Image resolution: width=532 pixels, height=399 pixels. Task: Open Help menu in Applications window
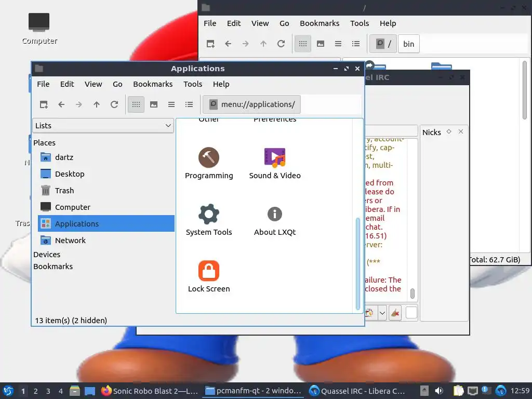pos(221,84)
